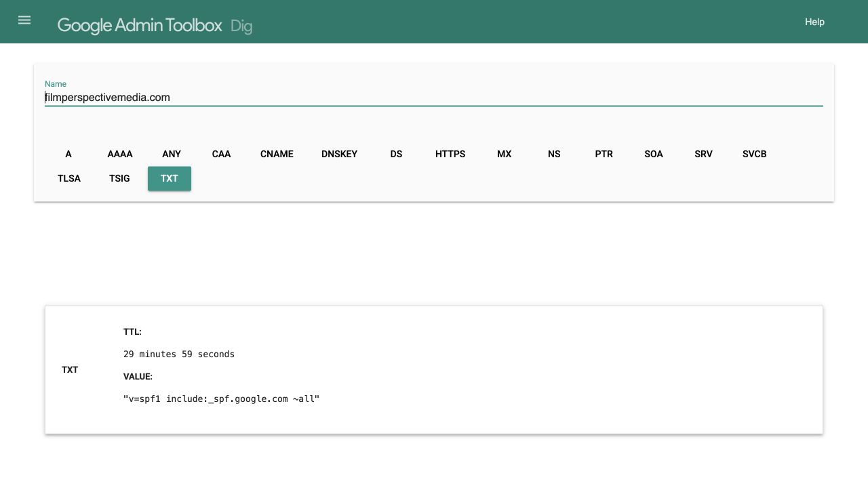Image resolution: width=868 pixels, height=488 pixels.
Task: Select the CNAME record type
Action: click(x=277, y=154)
